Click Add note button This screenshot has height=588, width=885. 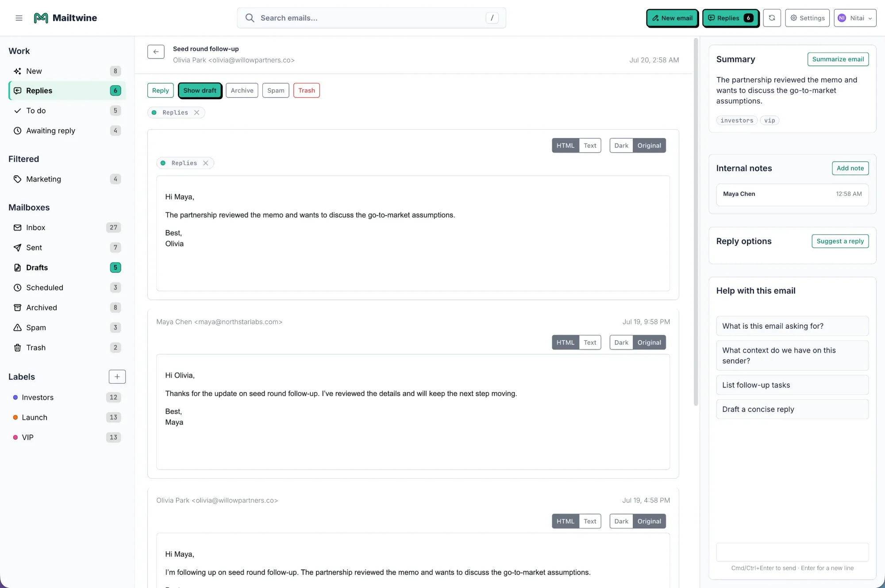[850, 168]
